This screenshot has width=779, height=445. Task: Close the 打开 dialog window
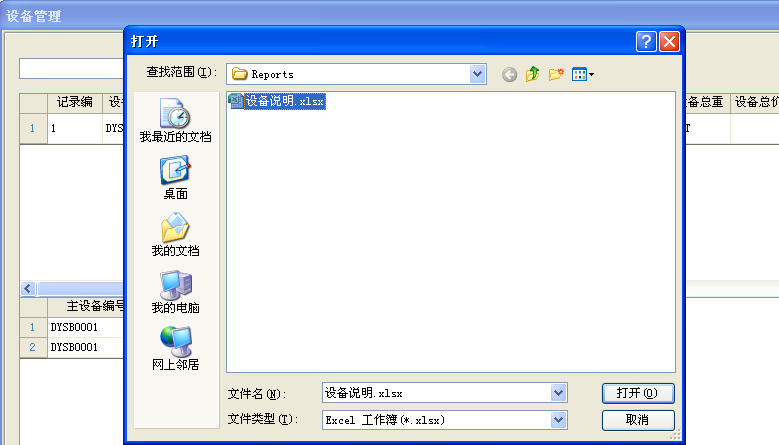pyautogui.click(x=669, y=41)
